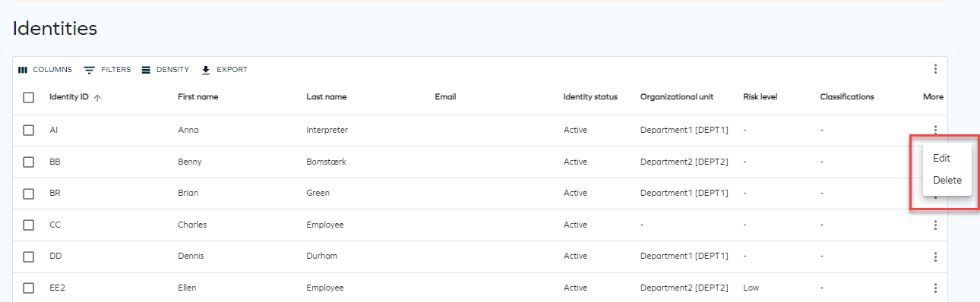Export the identities table

tap(225, 70)
